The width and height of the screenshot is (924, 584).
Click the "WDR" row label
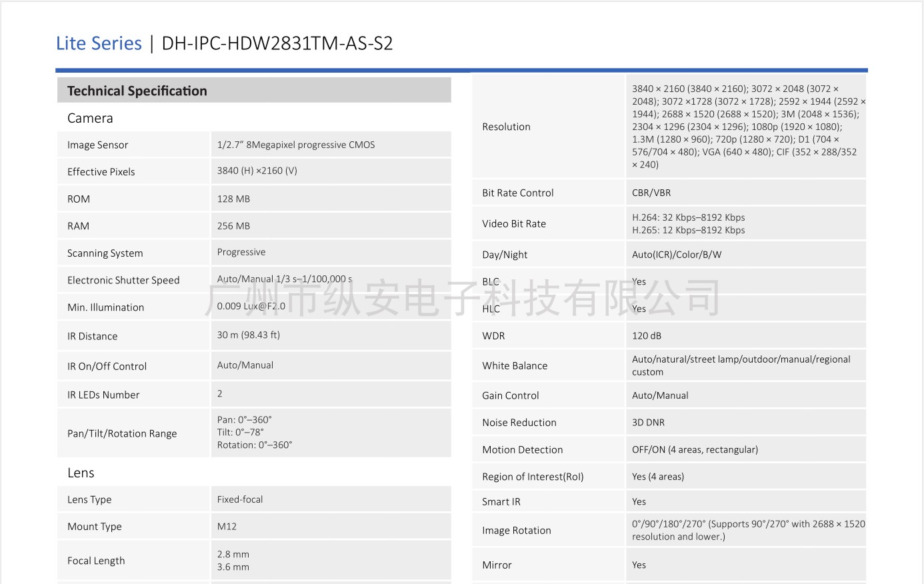[493, 336]
